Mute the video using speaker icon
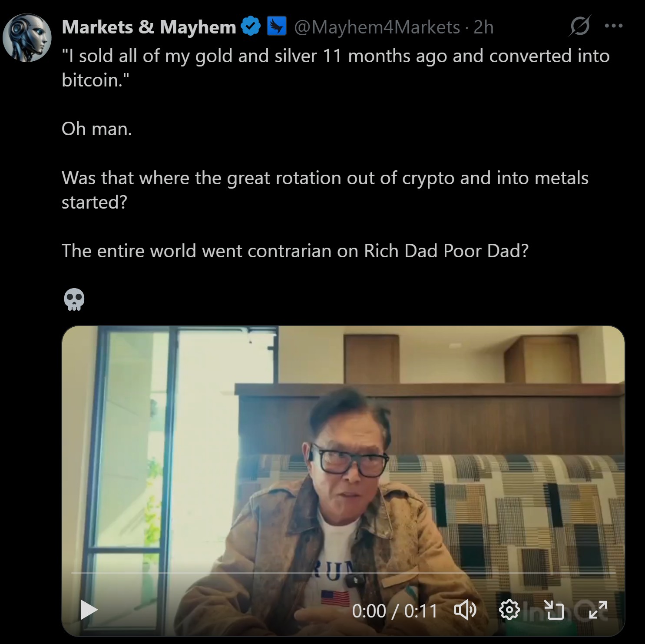 pyautogui.click(x=465, y=610)
